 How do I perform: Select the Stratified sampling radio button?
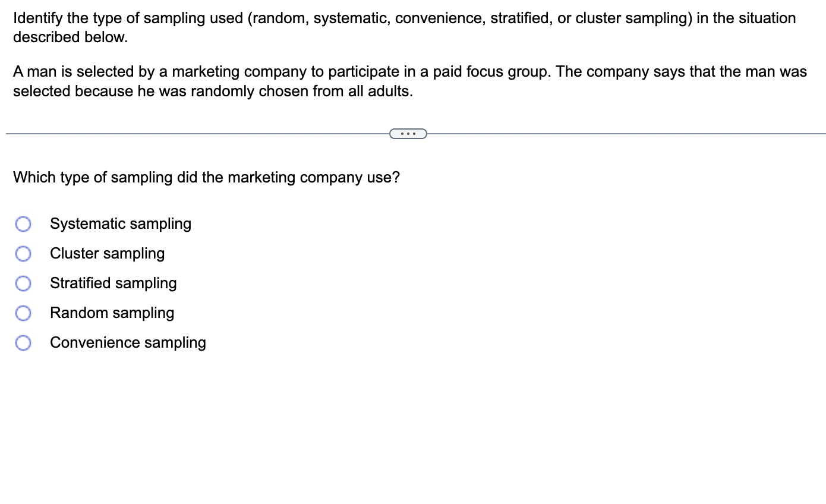coord(23,283)
